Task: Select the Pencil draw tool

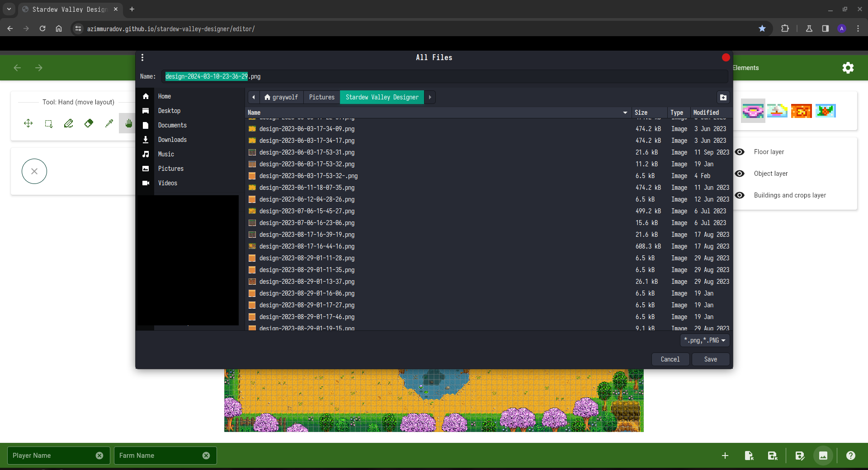Action: (x=69, y=123)
